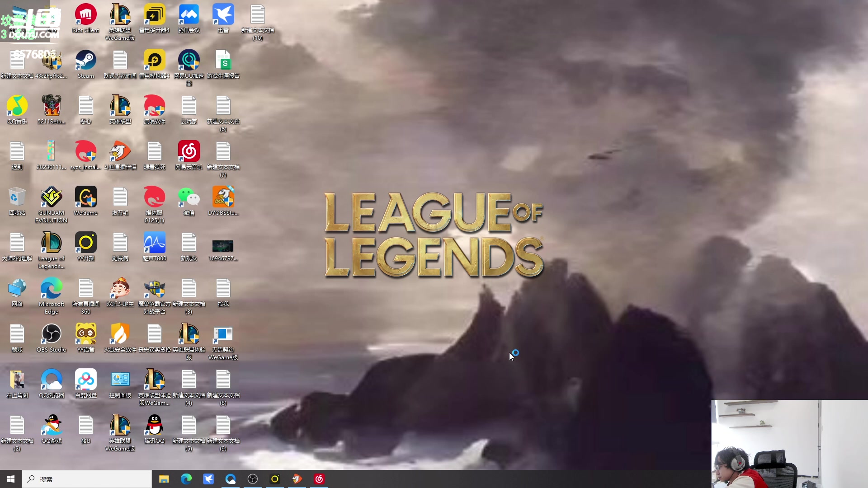Screen dimensions: 868x488
Task: Click the QQ浏览器 icon in the taskbar
Action: 231,479
